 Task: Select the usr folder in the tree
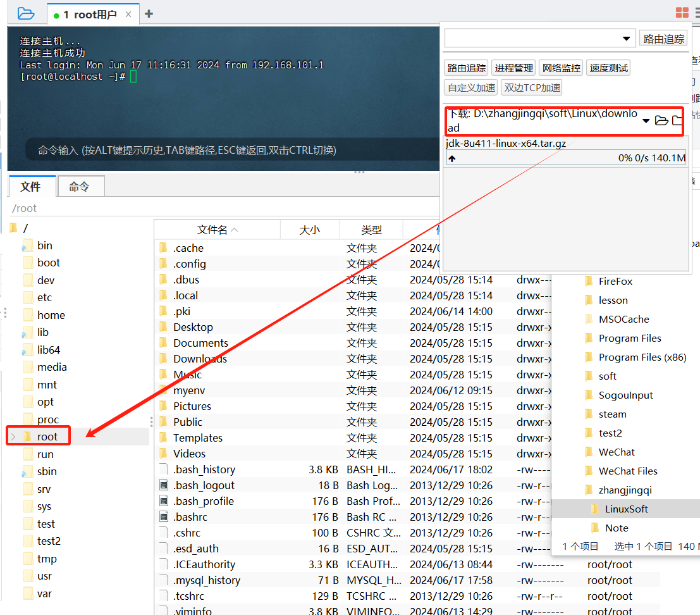pyautogui.click(x=44, y=576)
